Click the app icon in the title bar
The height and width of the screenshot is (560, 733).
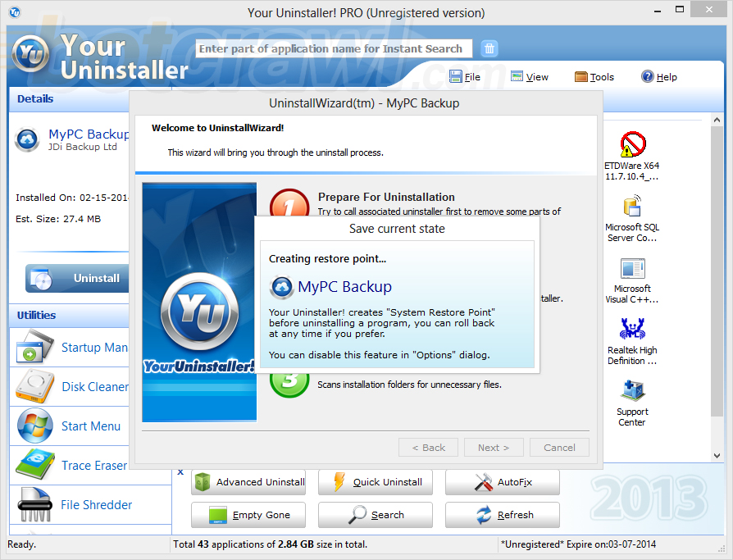15,12
